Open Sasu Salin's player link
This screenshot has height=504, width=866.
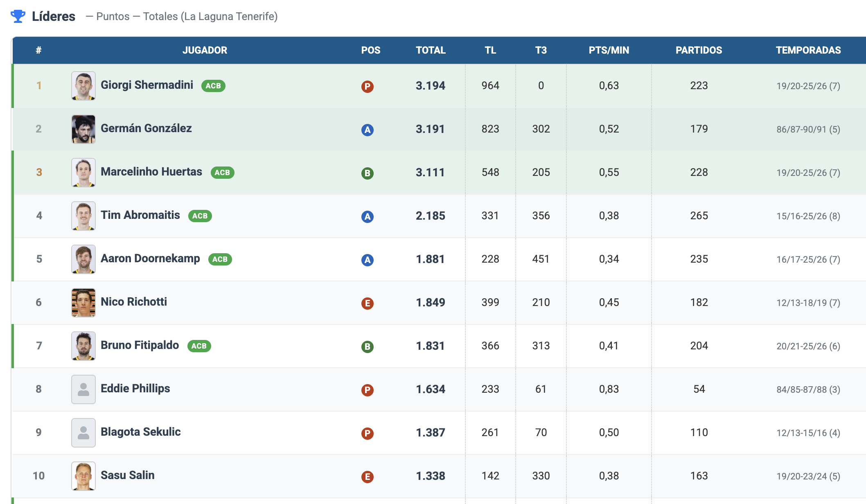[x=128, y=475]
